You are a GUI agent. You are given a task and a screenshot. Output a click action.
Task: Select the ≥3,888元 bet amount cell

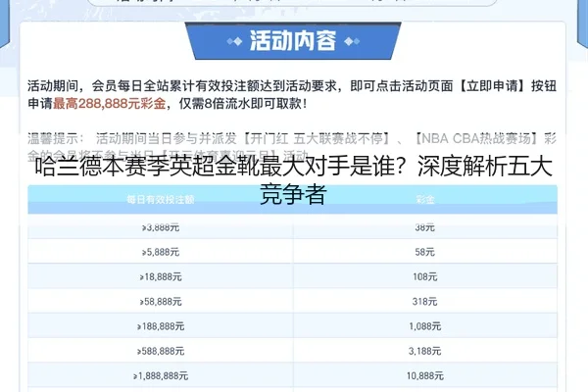[x=161, y=227]
